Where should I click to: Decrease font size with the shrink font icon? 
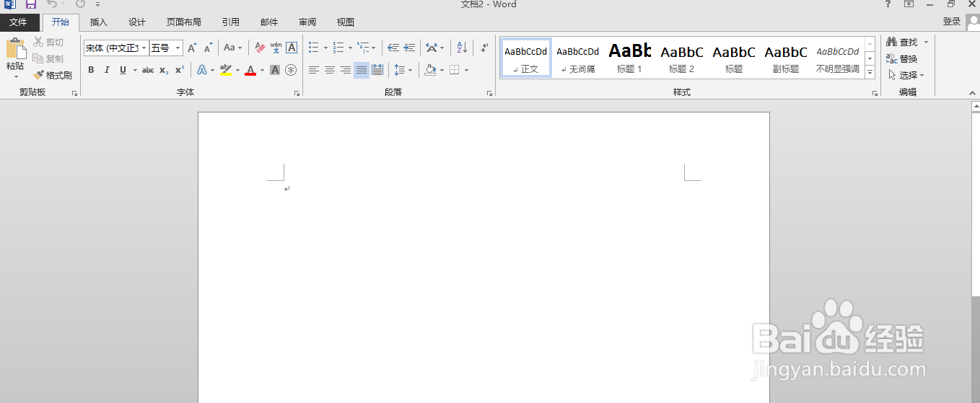tap(208, 48)
